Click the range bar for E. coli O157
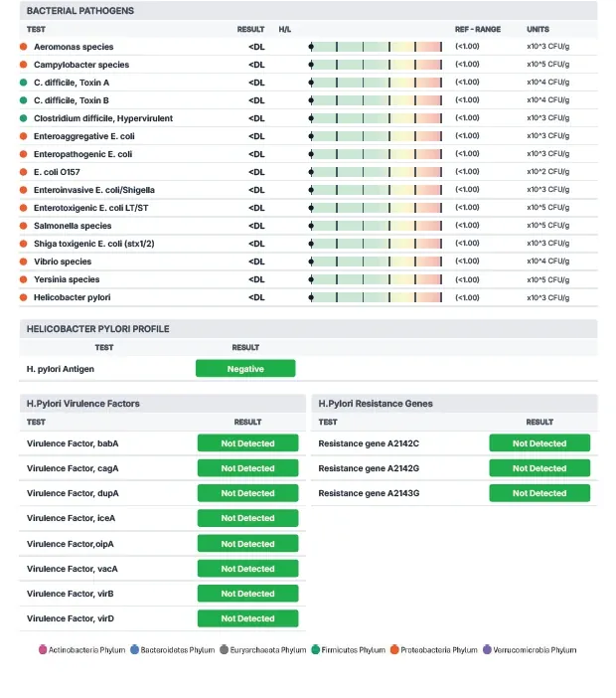The image size is (616, 698). point(376,172)
